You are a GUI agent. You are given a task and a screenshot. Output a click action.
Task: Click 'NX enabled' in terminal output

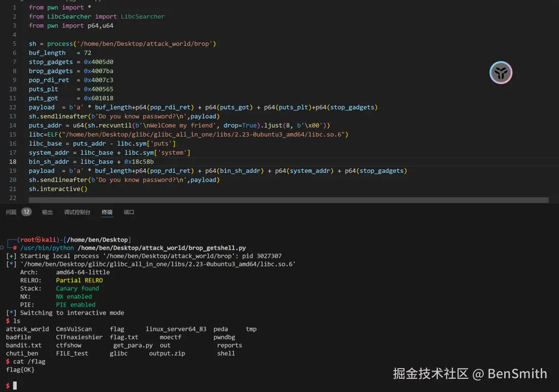tap(74, 296)
